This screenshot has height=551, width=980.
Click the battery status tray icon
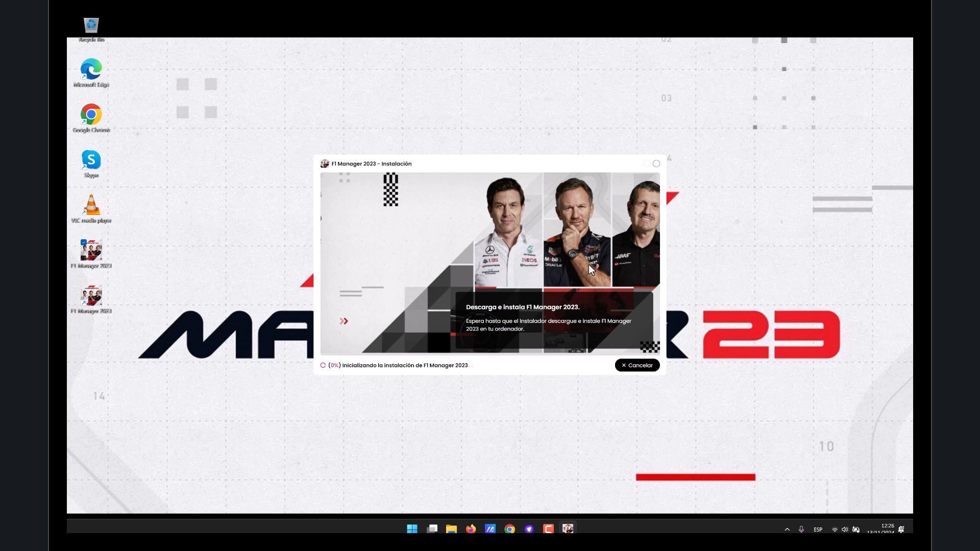(856, 530)
